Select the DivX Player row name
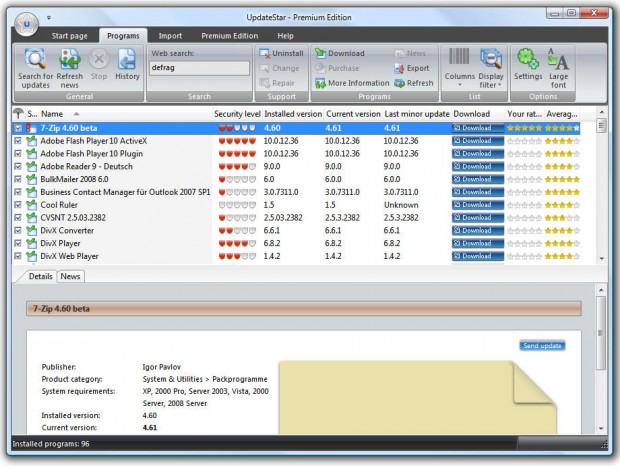The image size is (620, 468). click(x=60, y=243)
